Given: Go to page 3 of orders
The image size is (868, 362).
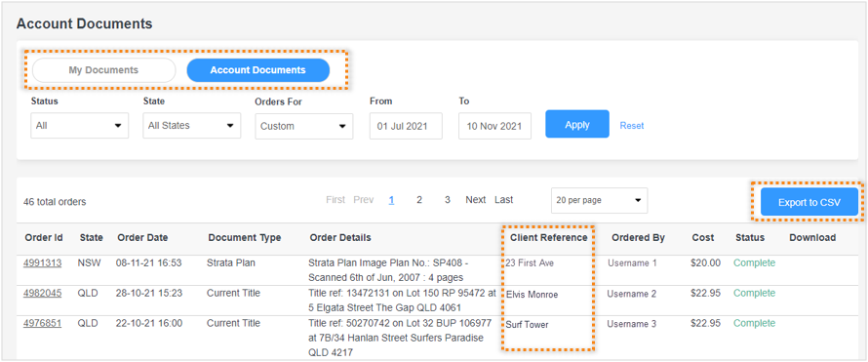Looking at the screenshot, I should 448,200.
